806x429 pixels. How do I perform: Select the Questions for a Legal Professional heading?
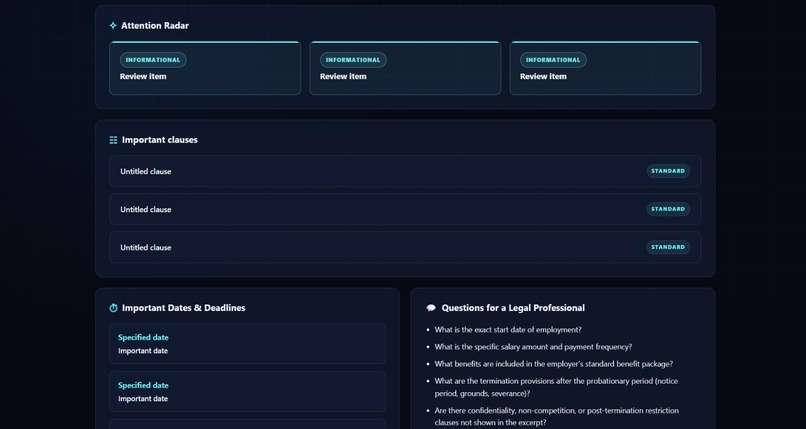click(x=513, y=308)
